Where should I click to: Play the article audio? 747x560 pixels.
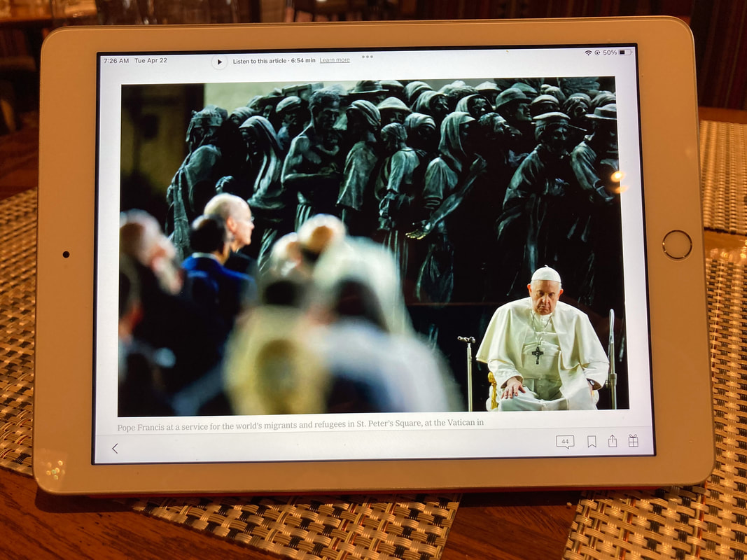tap(219, 62)
